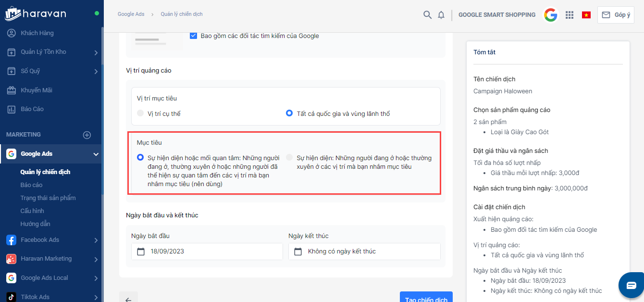Click the plus icon beside MARKETING

pyautogui.click(x=87, y=135)
